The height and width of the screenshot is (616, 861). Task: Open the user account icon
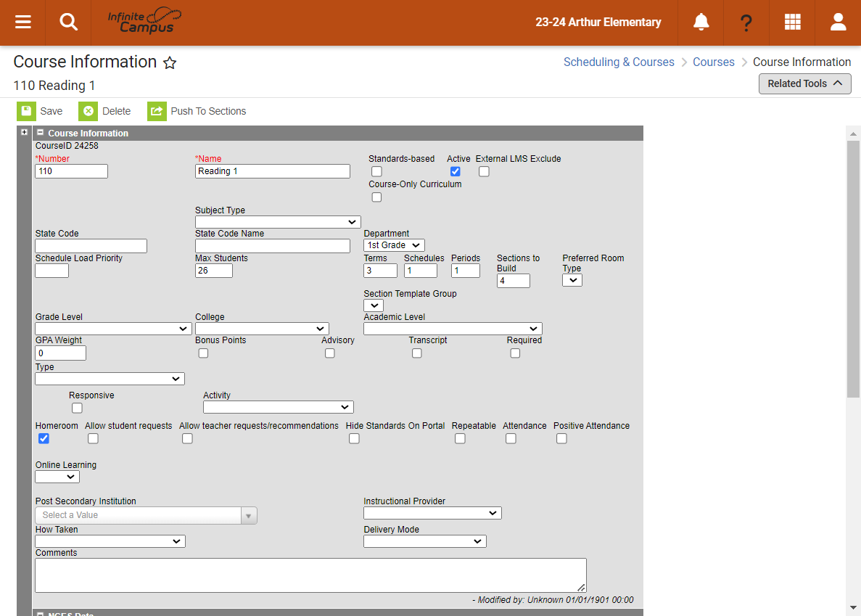(838, 22)
